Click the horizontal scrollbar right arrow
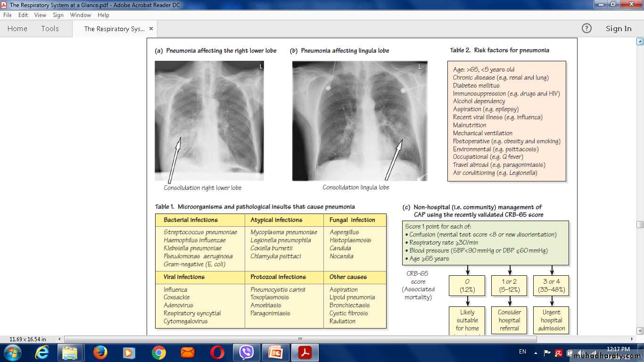This screenshot has width=644, height=362. point(632,339)
